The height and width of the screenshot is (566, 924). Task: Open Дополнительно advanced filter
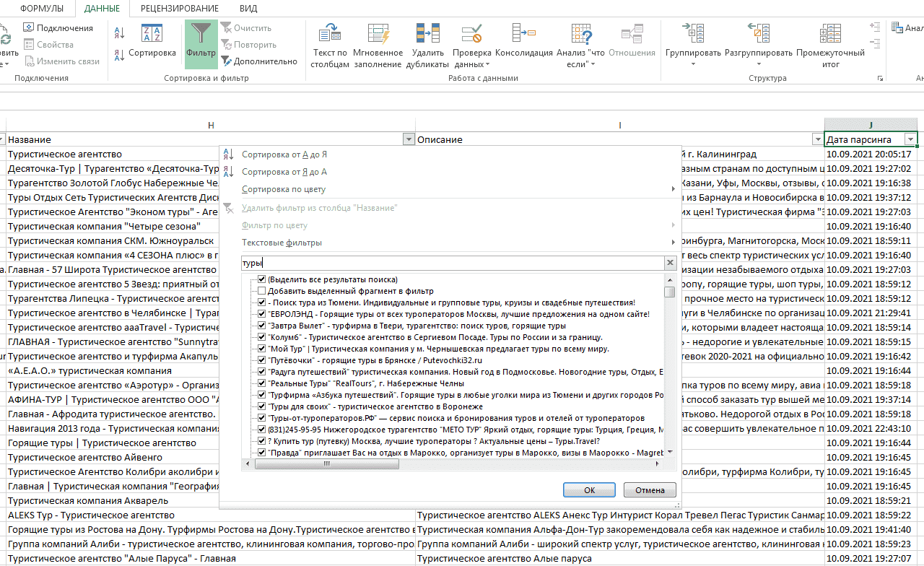coord(259,61)
